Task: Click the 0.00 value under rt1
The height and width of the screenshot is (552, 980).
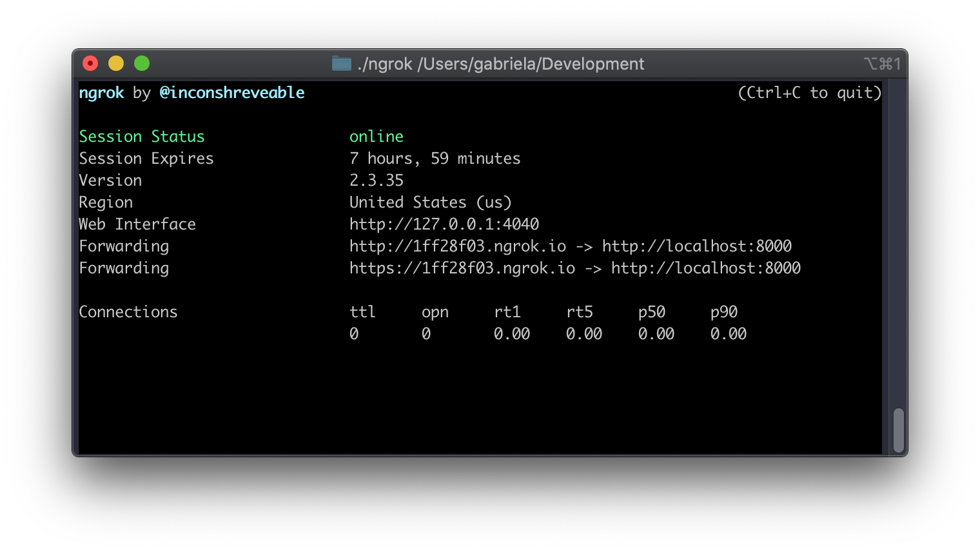Action: (x=512, y=334)
